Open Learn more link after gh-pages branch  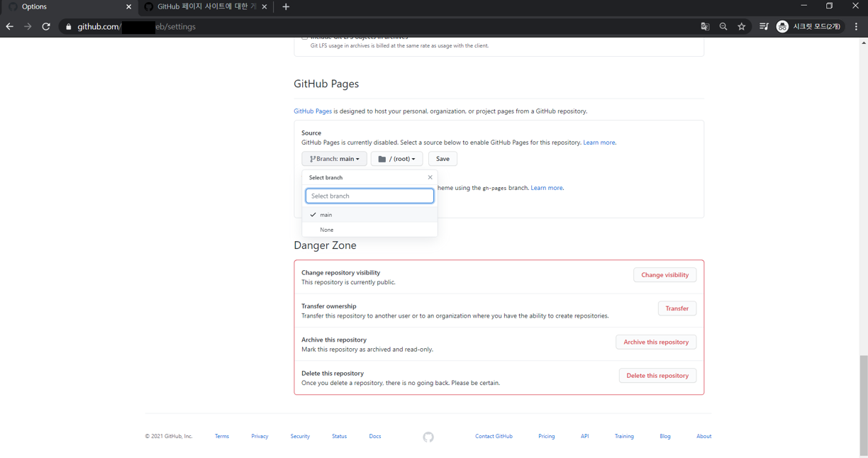click(x=547, y=188)
